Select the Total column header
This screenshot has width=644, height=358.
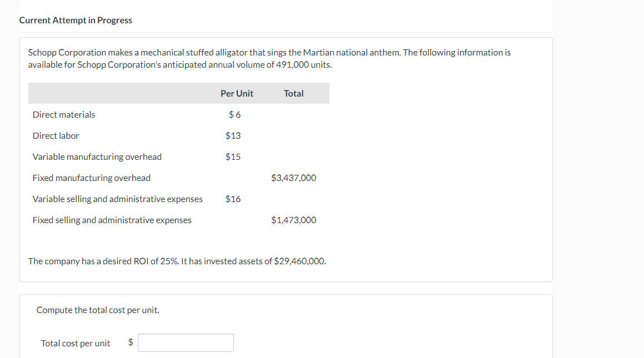coord(293,93)
